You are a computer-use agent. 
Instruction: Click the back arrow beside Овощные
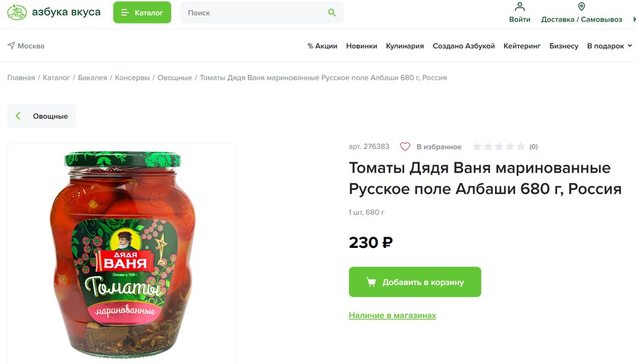[18, 116]
